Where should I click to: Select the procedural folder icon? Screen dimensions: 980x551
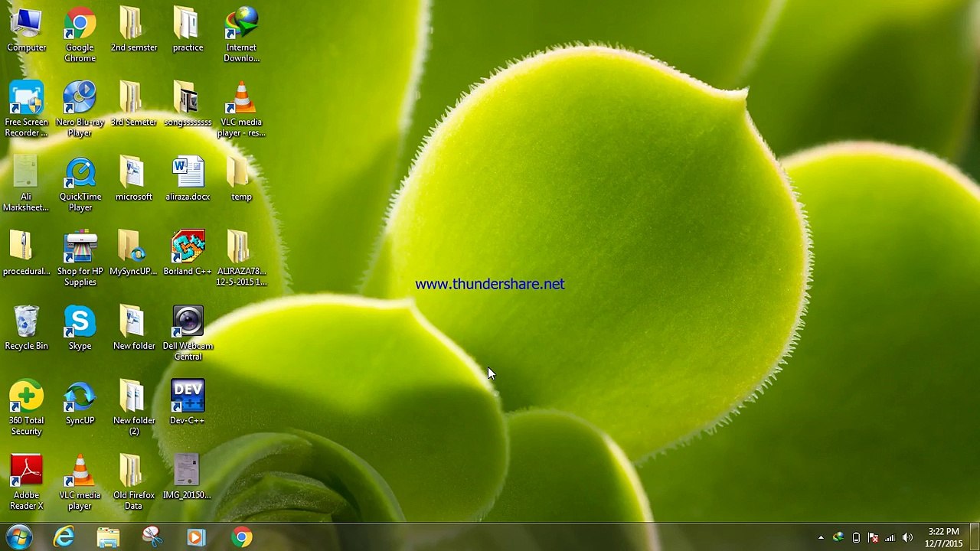coord(27,254)
